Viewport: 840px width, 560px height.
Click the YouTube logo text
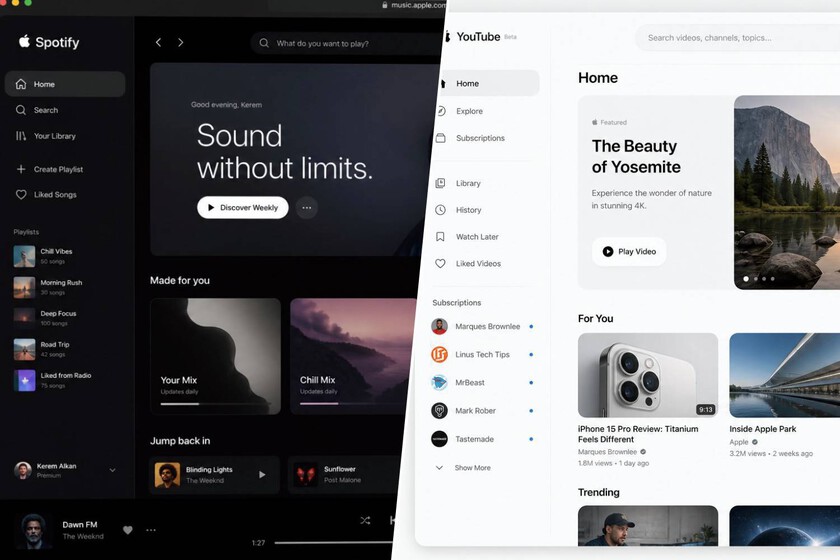pyautogui.click(x=478, y=36)
